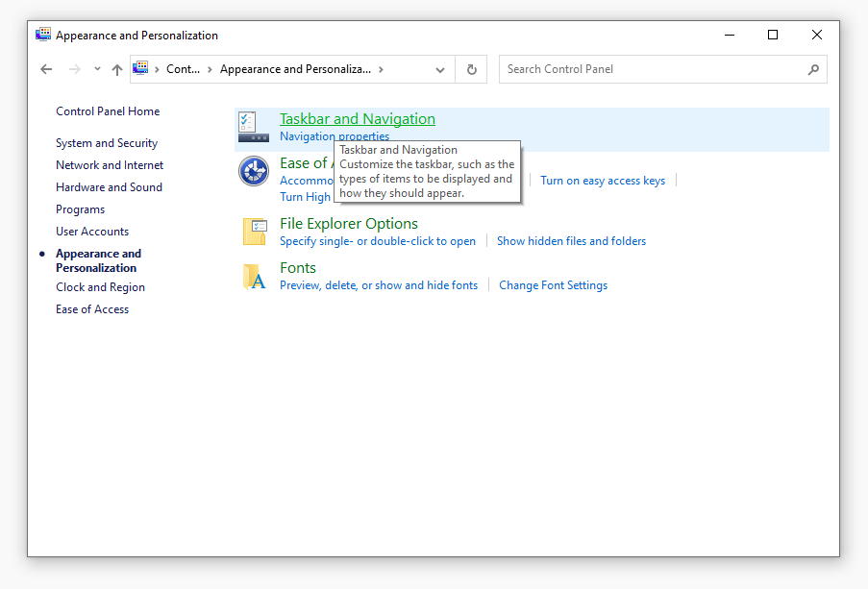Open Hardware and Sound category
This screenshot has width=868, height=589.
(109, 187)
